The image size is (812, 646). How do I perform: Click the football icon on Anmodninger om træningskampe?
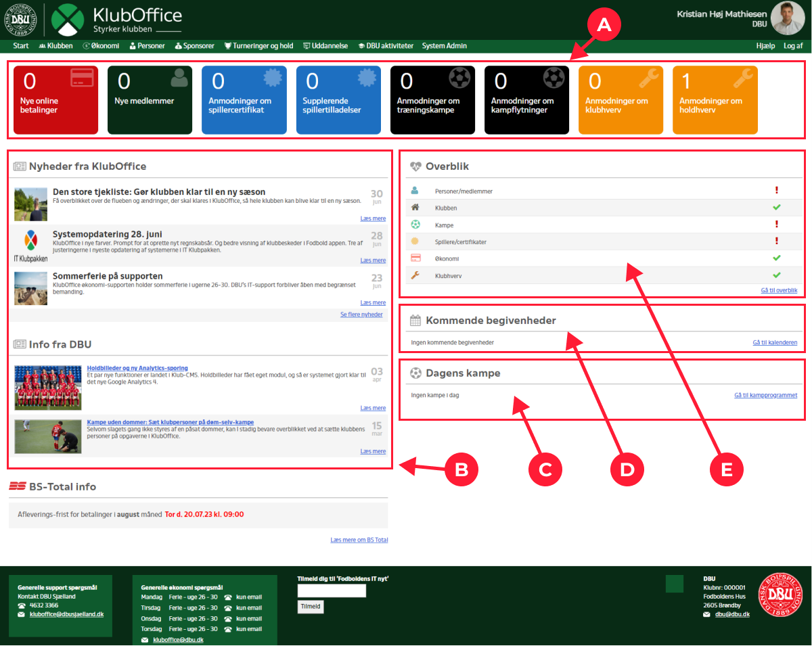461,78
